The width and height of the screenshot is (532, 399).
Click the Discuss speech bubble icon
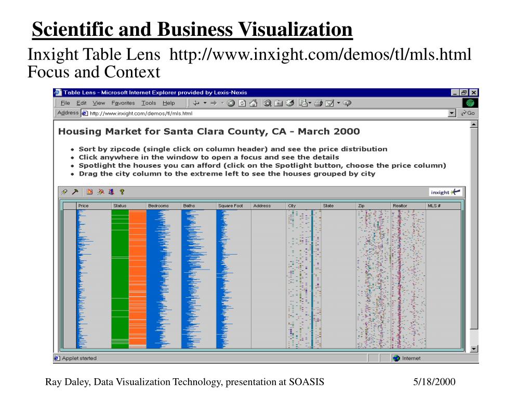pos(347,103)
